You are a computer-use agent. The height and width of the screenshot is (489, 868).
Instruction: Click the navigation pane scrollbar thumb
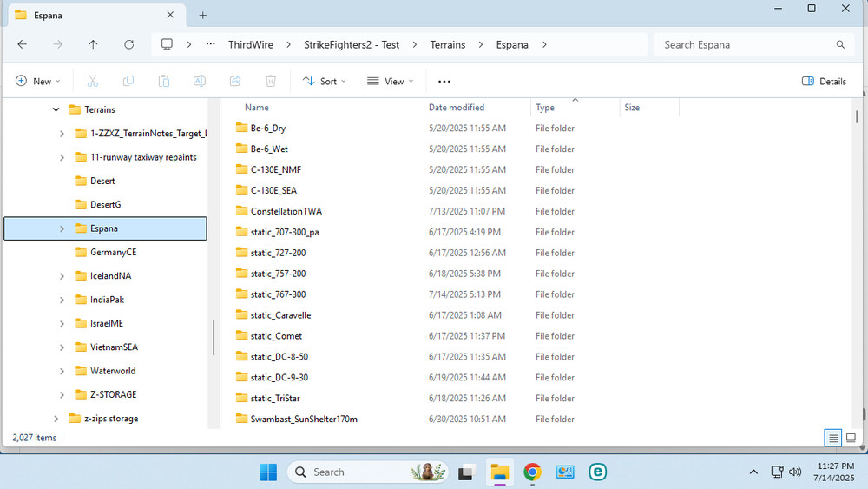214,338
